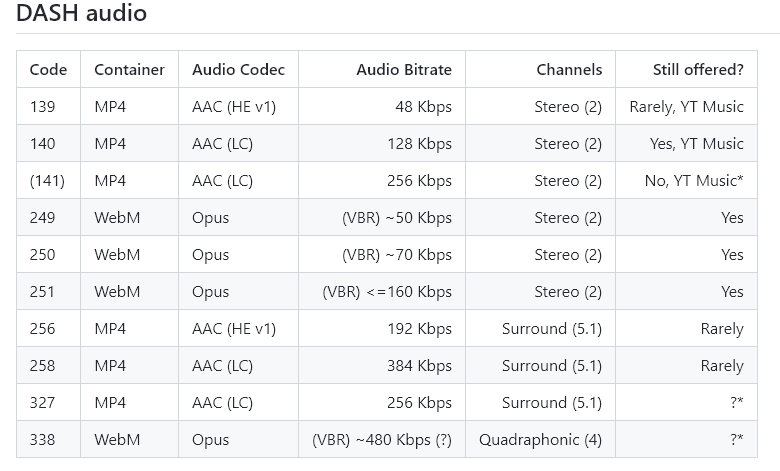Click the (VBR) ~480 Kbps (?) cell

[381, 440]
